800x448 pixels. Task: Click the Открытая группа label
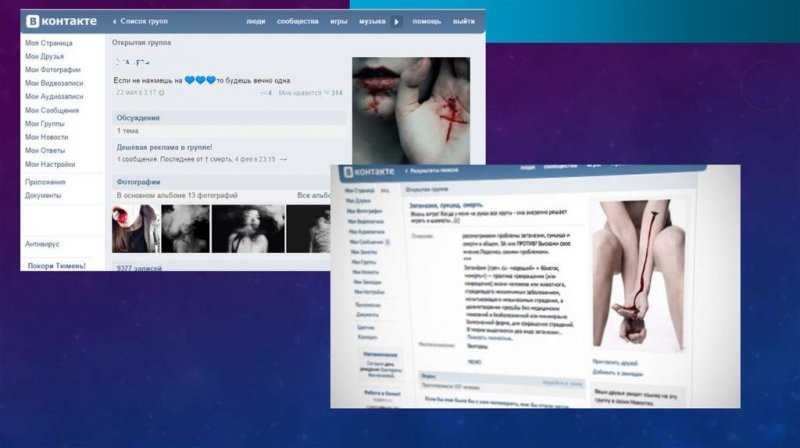(142, 42)
